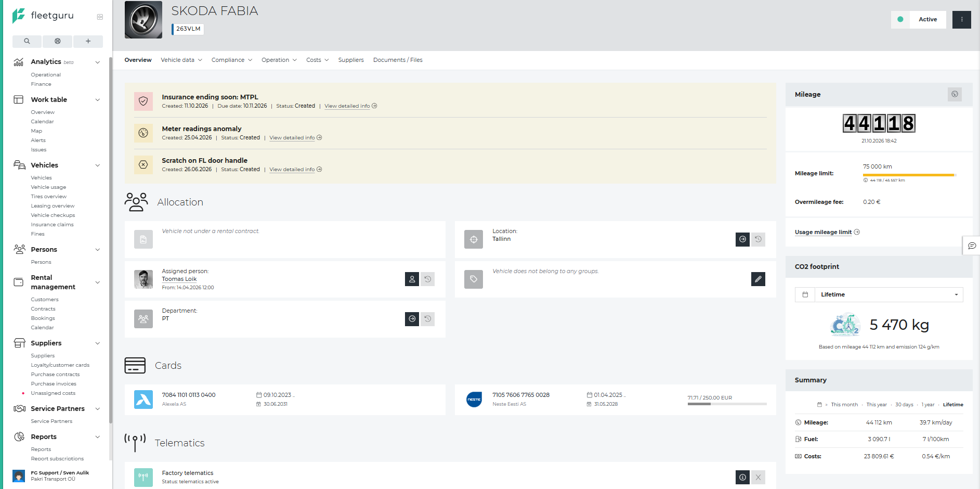The width and height of the screenshot is (980, 489).
Task: Change department with the arrow icon
Action: tap(412, 319)
